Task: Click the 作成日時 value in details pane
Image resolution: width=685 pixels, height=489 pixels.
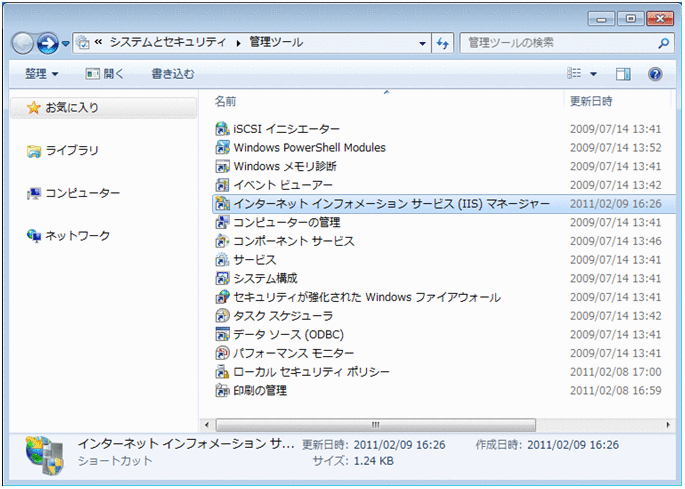Action: coord(573,445)
